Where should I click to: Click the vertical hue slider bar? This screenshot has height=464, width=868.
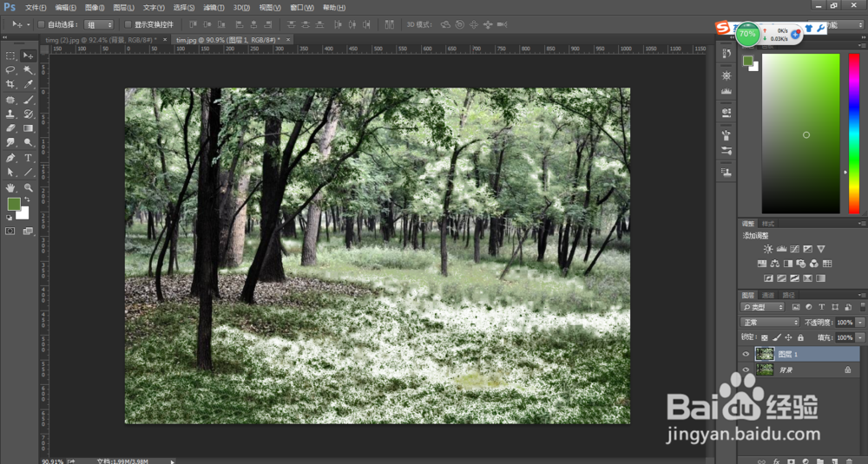853,134
